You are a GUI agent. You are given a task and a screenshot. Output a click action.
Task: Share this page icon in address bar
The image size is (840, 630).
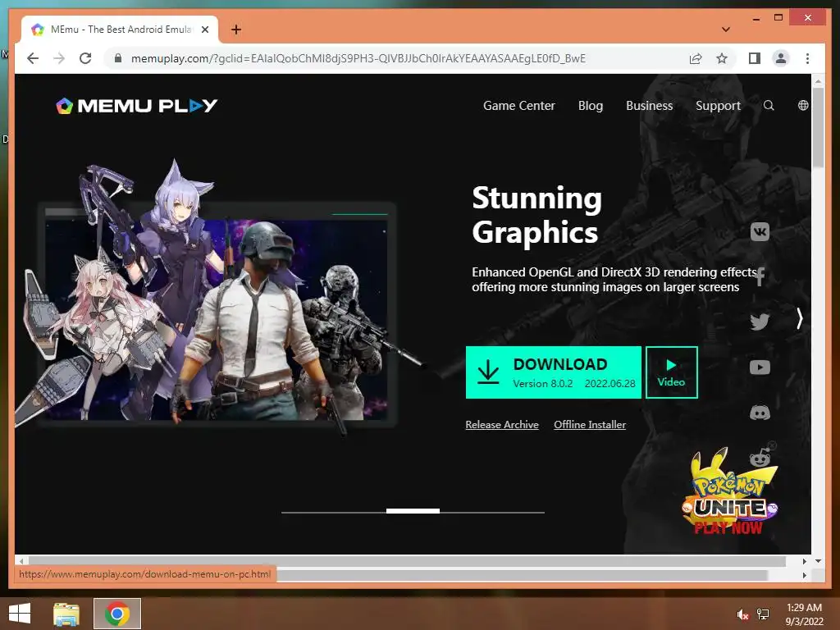tap(696, 58)
